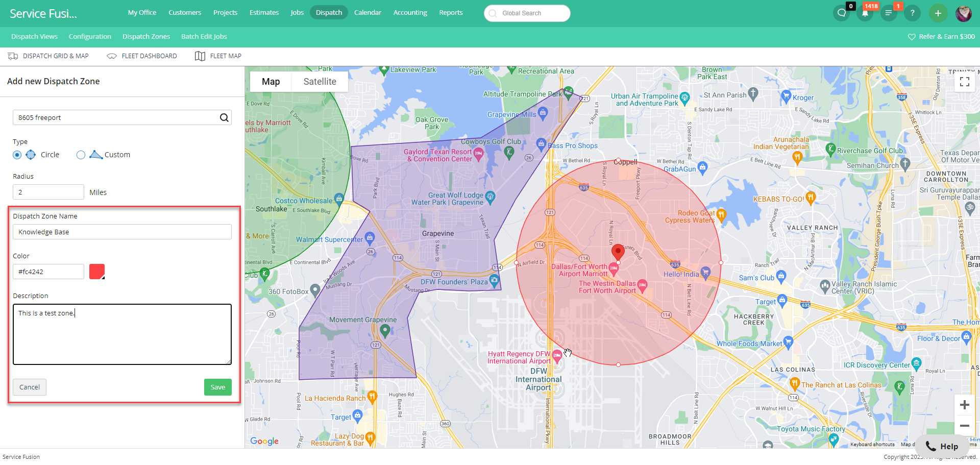Viewport: 980px width, 465px height.
Task: Select the Custom zone type radio
Action: click(x=81, y=155)
